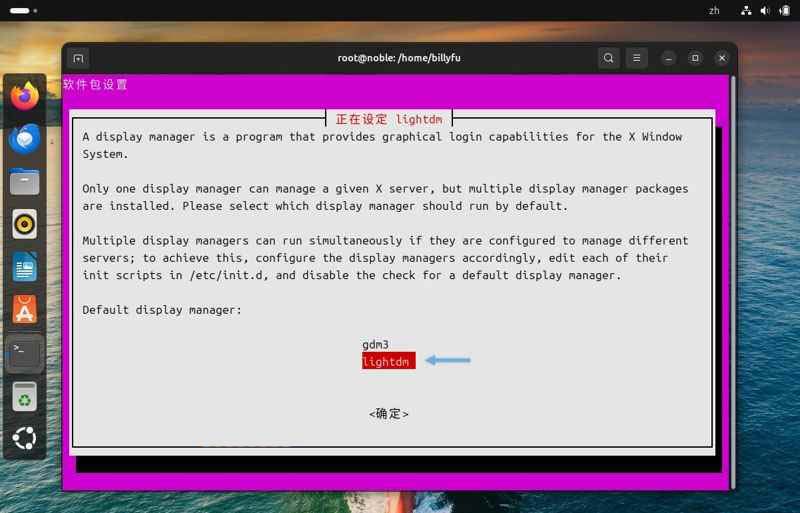Screen dimensions: 800x513
Task: Open Rhythmbox music player
Action: click(25, 224)
